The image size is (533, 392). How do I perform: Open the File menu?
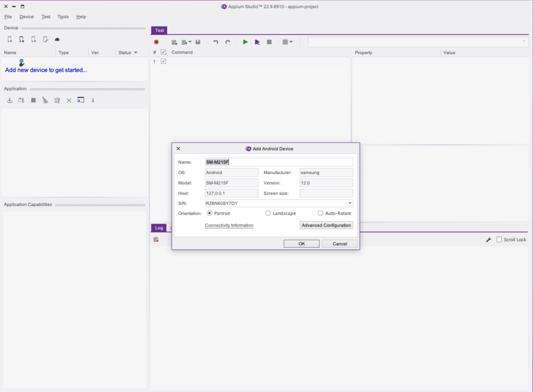(8, 17)
